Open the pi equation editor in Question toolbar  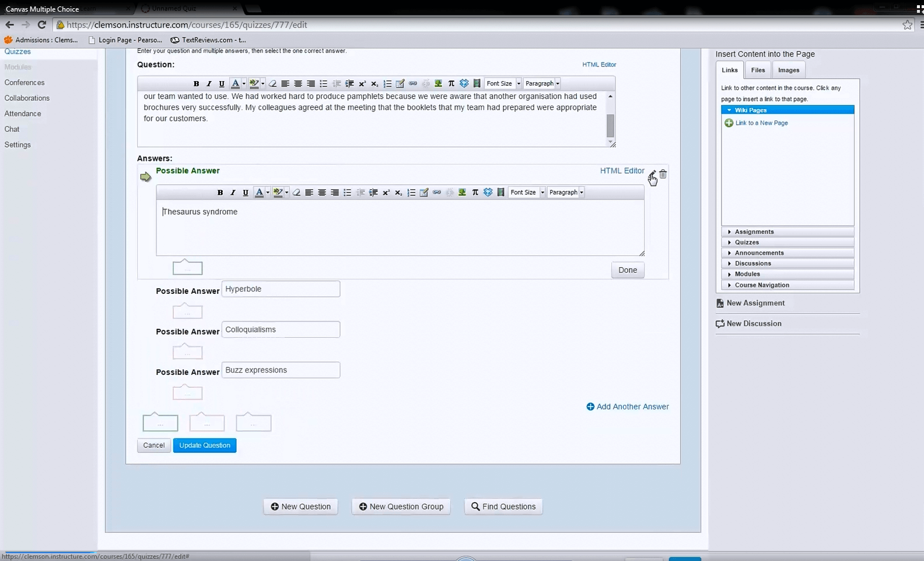click(451, 83)
